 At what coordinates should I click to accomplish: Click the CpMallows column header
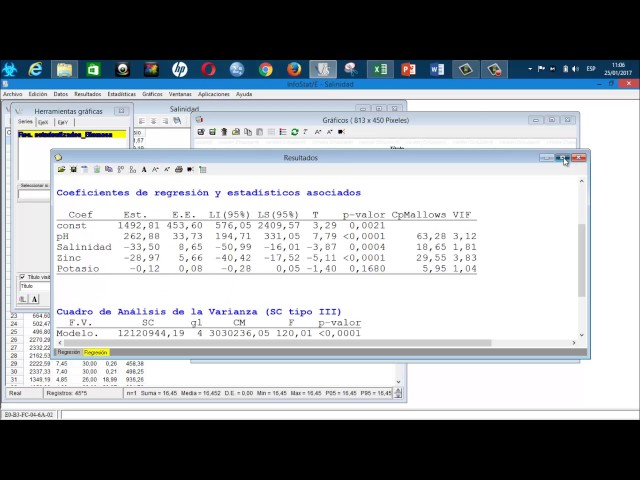pyautogui.click(x=419, y=215)
